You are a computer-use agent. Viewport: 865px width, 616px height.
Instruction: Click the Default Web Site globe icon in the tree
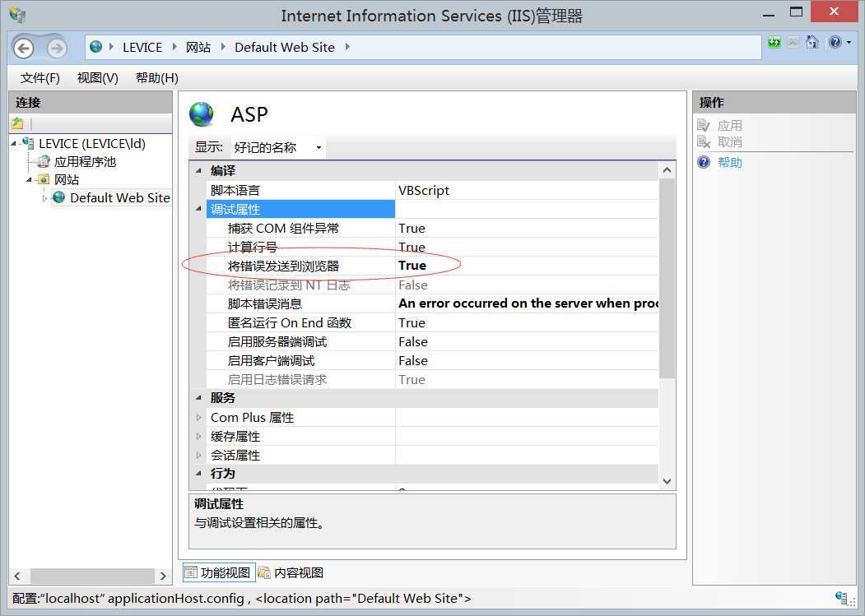point(59,197)
